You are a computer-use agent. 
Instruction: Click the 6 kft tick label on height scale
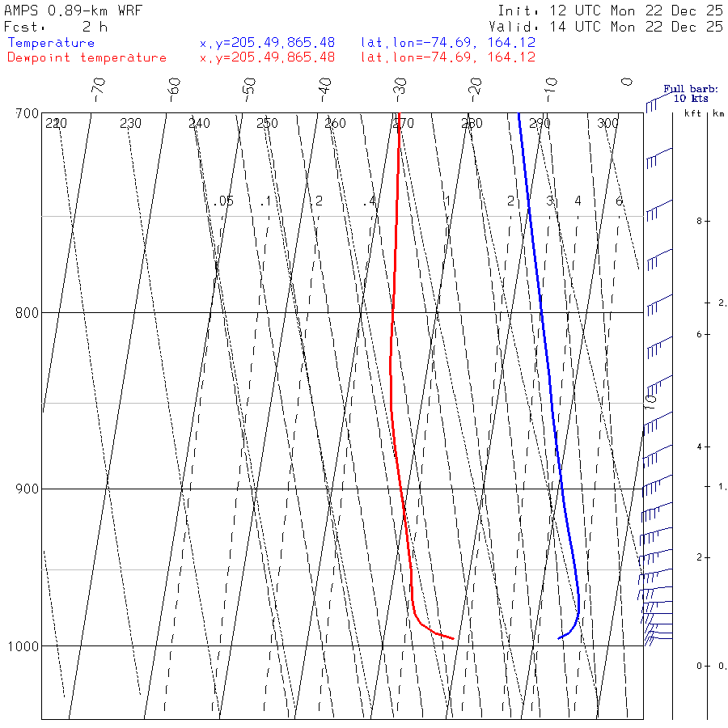[699, 335]
